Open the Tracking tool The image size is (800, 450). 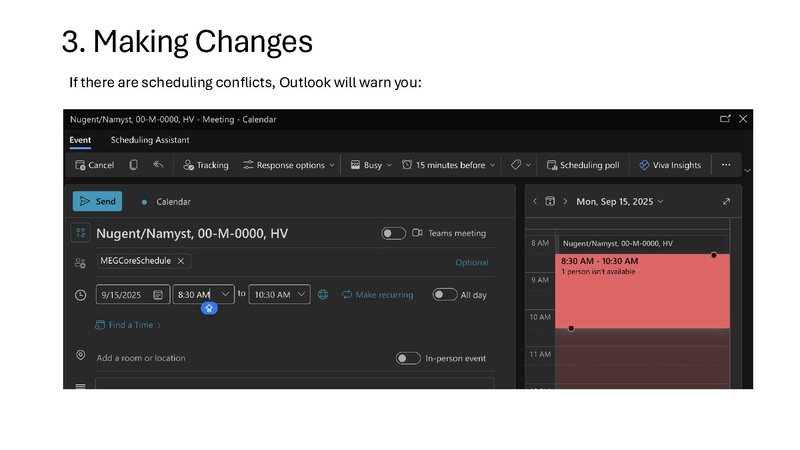pyautogui.click(x=205, y=165)
